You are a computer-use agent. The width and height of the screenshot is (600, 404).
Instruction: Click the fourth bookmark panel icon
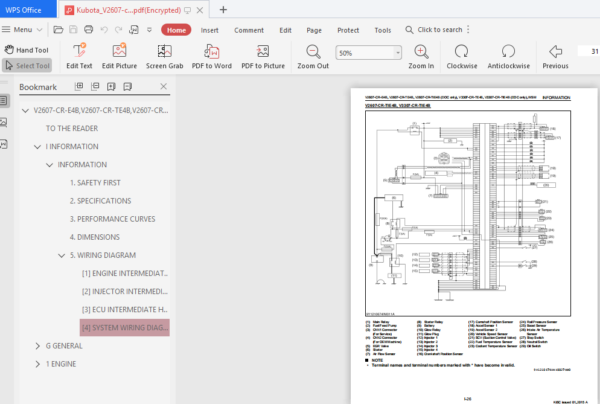click(127, 86)
